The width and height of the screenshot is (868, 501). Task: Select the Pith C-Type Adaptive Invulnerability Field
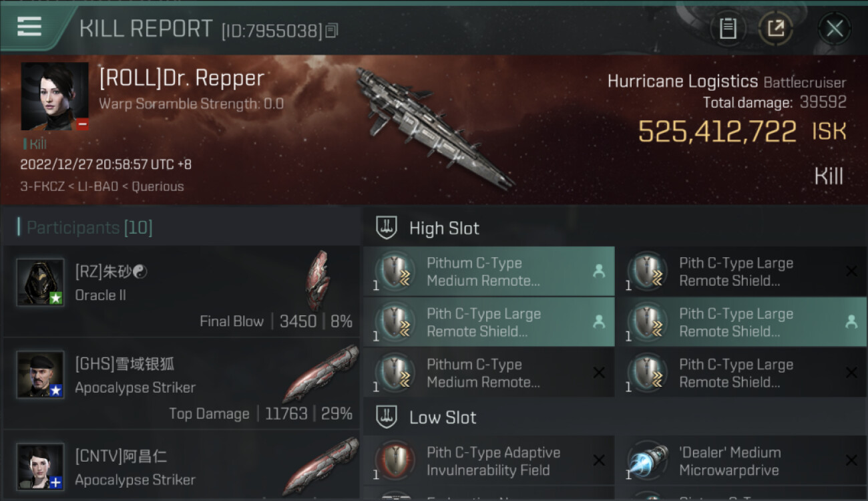(489, 461)
